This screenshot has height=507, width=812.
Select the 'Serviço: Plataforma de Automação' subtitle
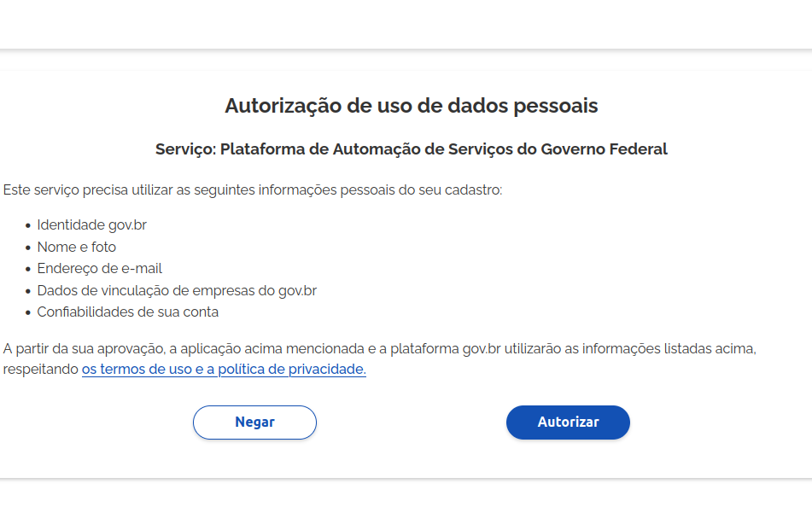pos(411,149)
